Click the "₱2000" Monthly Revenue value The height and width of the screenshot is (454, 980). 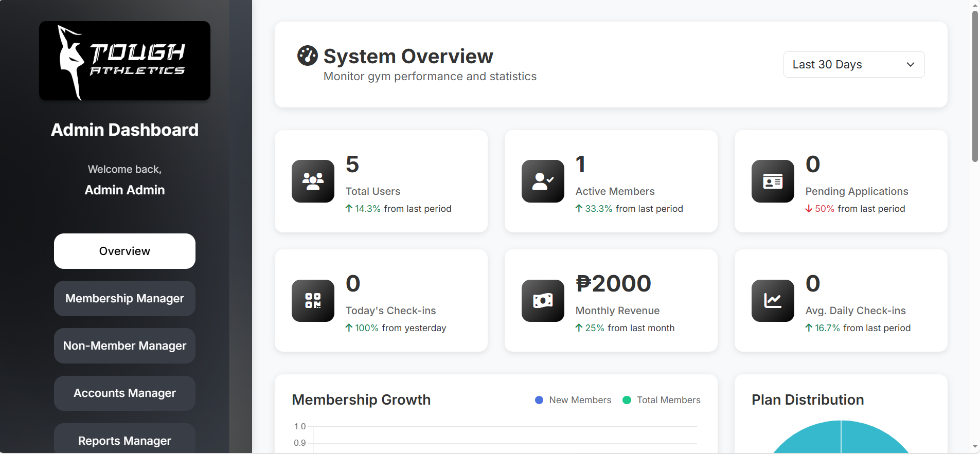pyautogui.click(x=613, y=283)
